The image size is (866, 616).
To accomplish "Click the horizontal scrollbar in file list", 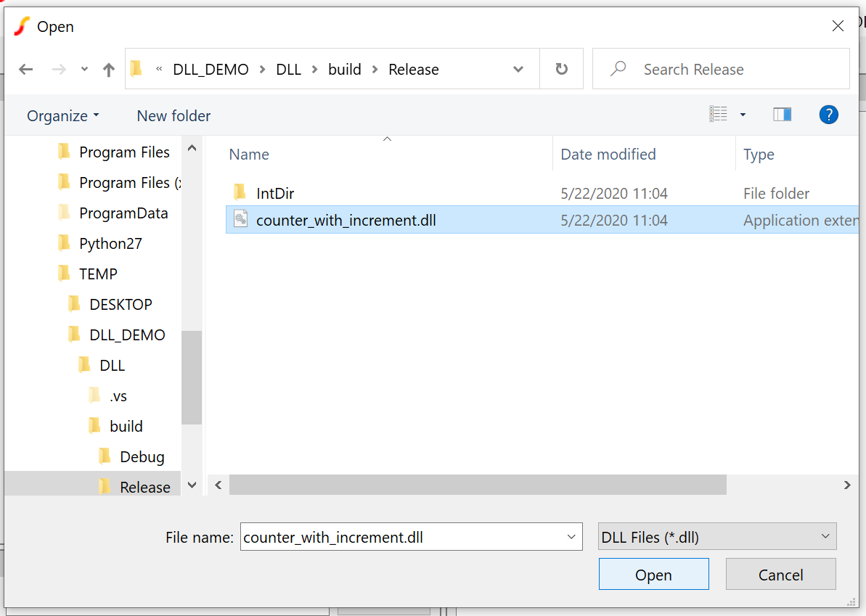I will click(478, 485).
